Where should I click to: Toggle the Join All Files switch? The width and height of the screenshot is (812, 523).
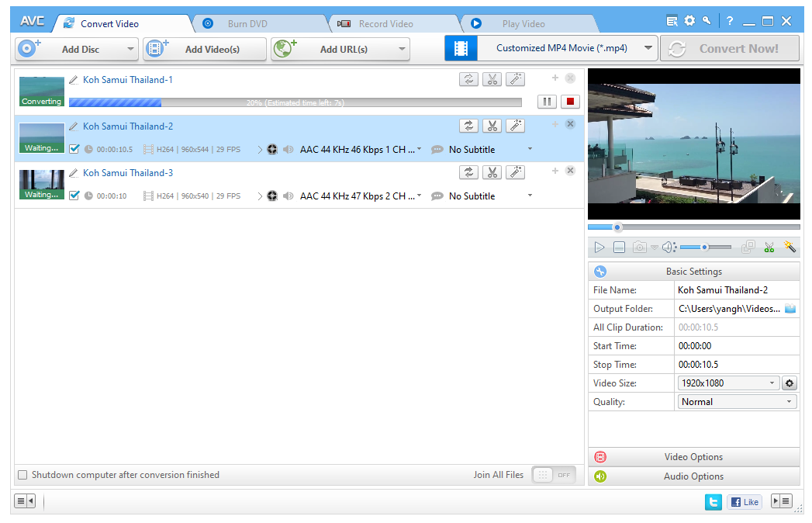pyautogui.click(x=554, y=475)
